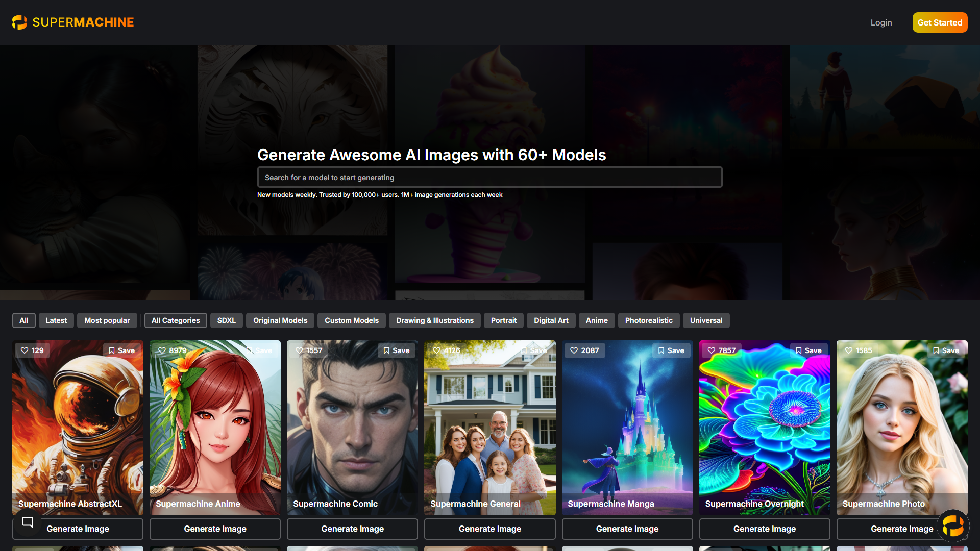Click 'New models weekly' tagline text
This screenshot has width=980, height=551.
tap(380, 195)
